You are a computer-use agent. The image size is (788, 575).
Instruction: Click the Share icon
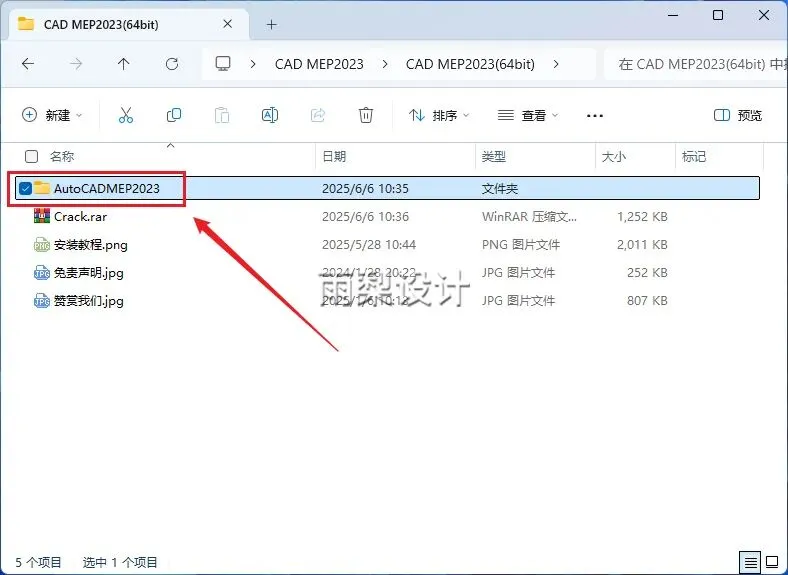318,115
